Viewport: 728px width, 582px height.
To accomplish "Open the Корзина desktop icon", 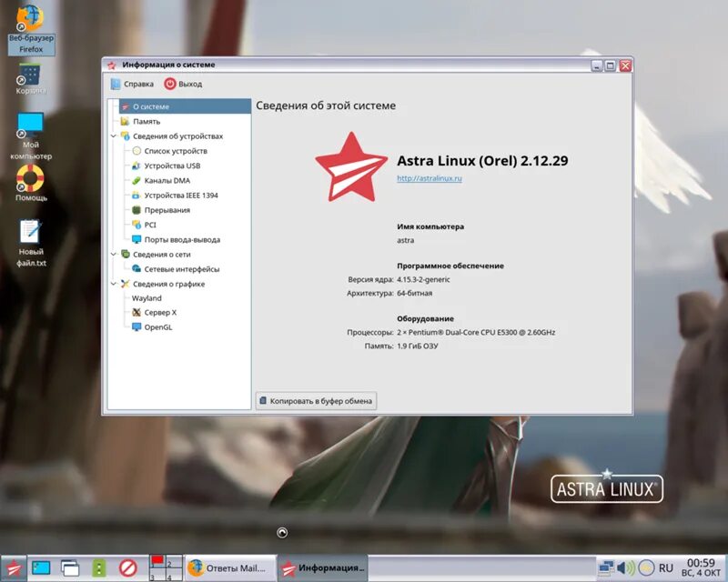I will 31,79.
